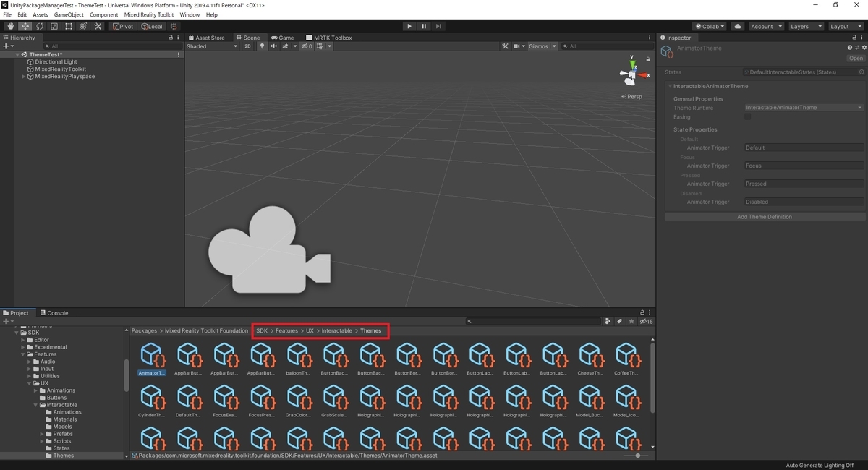This screenshot has height=470, width=868.
Task: Open the Layout dropdown
Action: 846,26
